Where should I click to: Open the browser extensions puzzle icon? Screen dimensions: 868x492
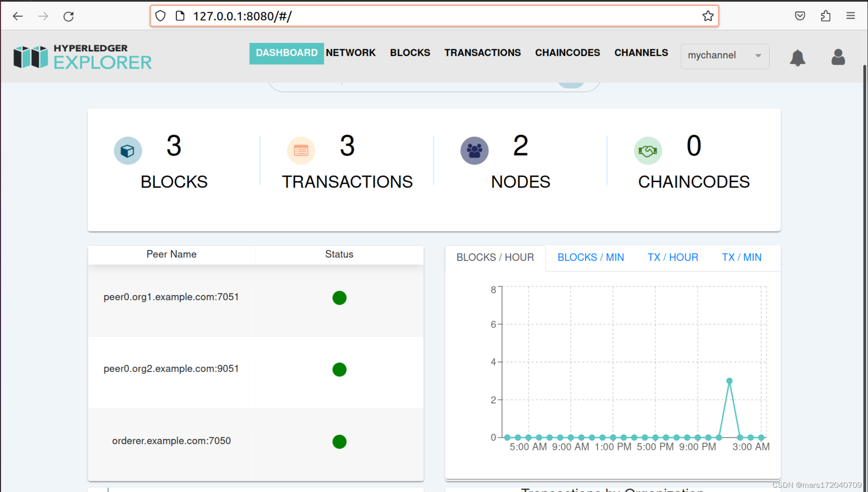pyautogui.click(x=826, y=16)
